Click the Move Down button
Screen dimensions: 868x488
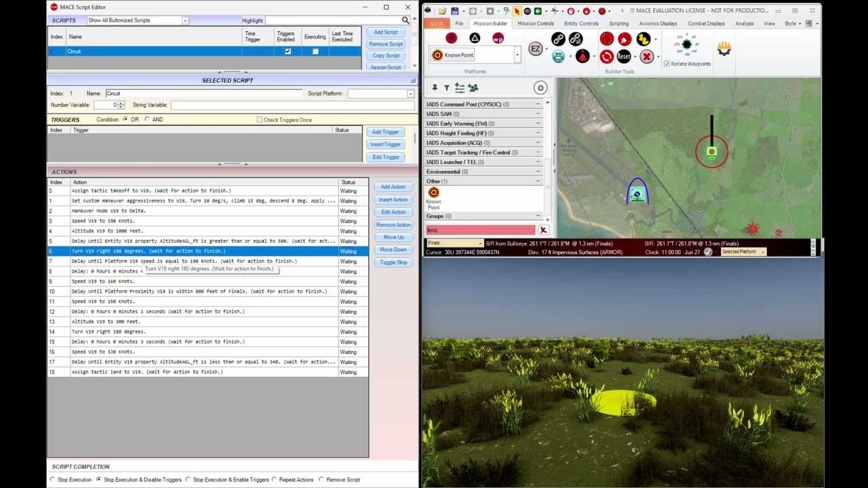coord(393,249)
